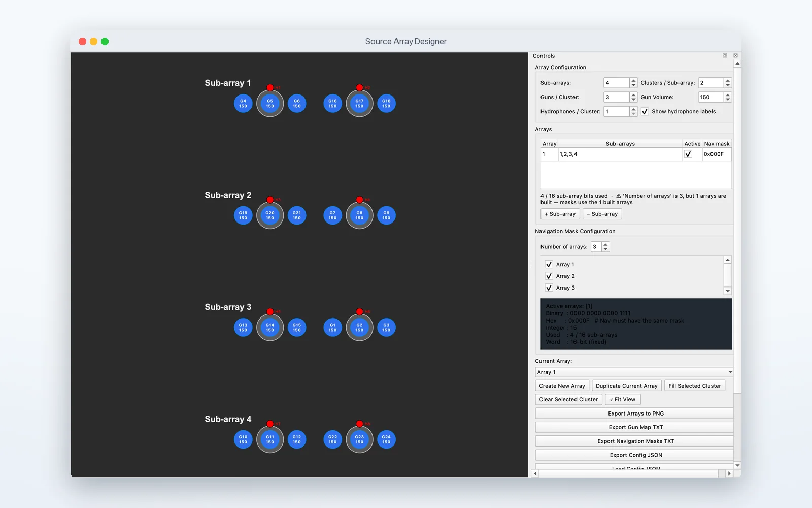Select gun G5 in Sub-array 1
Viewport: 812px width, 508px height.
(270, 104)
